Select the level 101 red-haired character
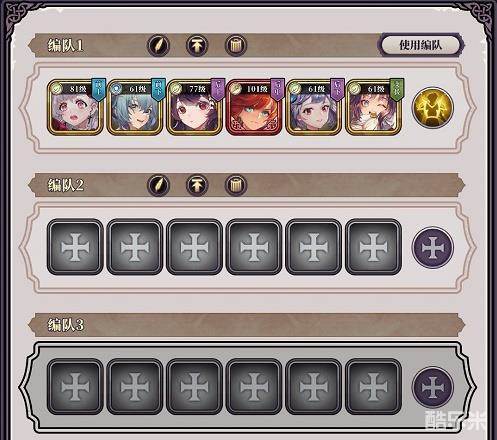Viewport: 497px width, 440px height. (x=254, y=107)
